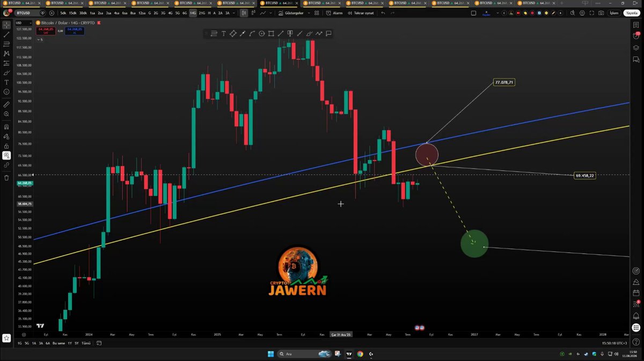Viewport: 644px width, 361px height.
Task: Switch to the first BTCUSD browser tab
Action: 20,3
